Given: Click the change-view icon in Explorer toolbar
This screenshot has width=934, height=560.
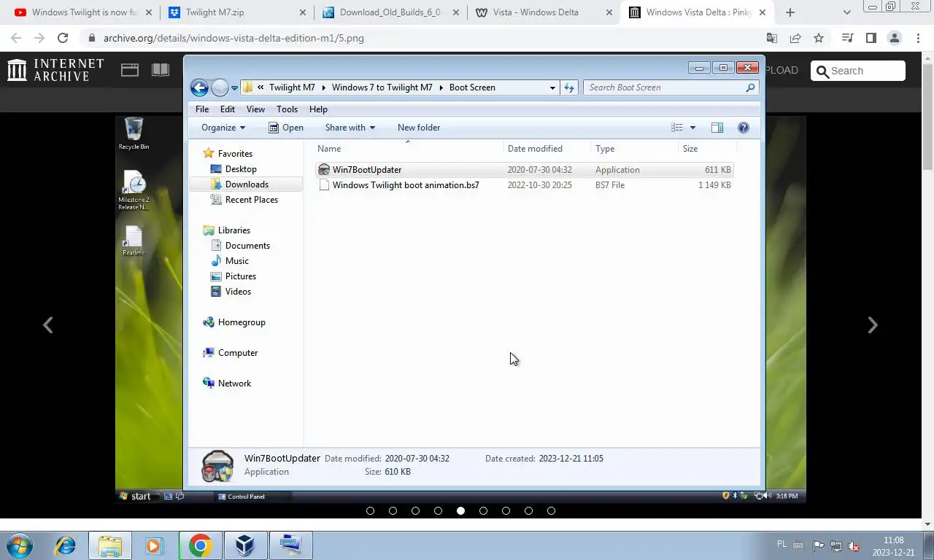Looking at the screenshot, I should point(677,128).
